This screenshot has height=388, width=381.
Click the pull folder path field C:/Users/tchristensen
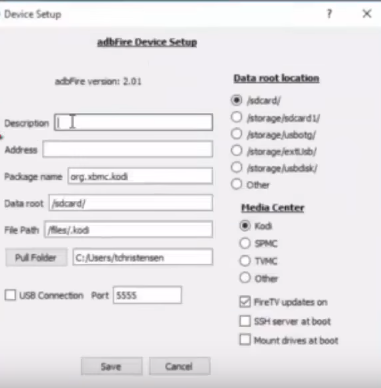pyautogui.click(x=143, y=257)
